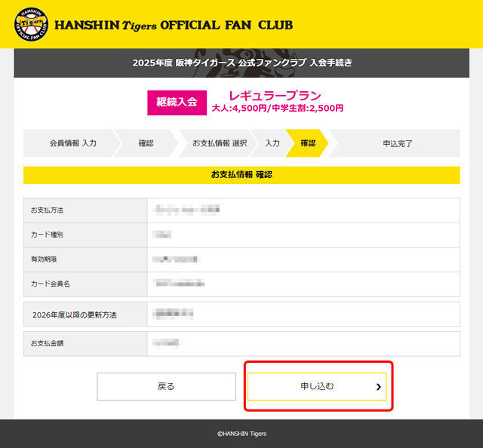
Task: Click the 2025年度 入会手続き banner heading
Action: [x=242, y=63]
